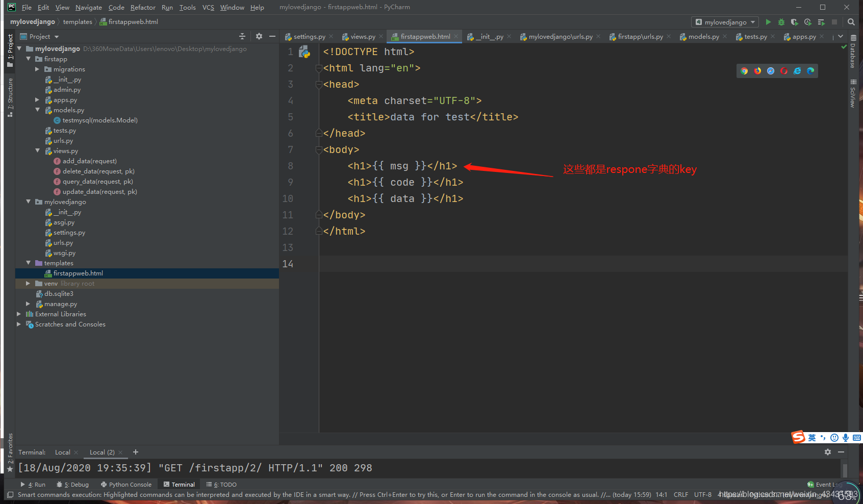Click the templates breadcrumb
This screenshot has height=504, width=863.
pyautogui.click(x=78, y=22)
